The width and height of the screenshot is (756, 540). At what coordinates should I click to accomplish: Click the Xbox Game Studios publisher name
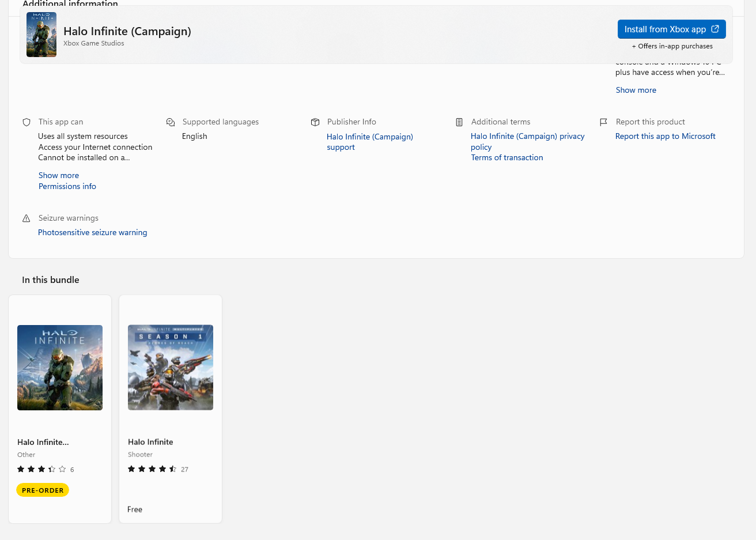coord(94,43)
